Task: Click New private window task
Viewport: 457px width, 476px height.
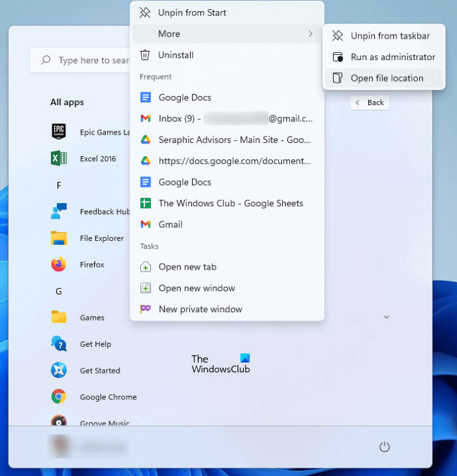Action: coord(200,309)
